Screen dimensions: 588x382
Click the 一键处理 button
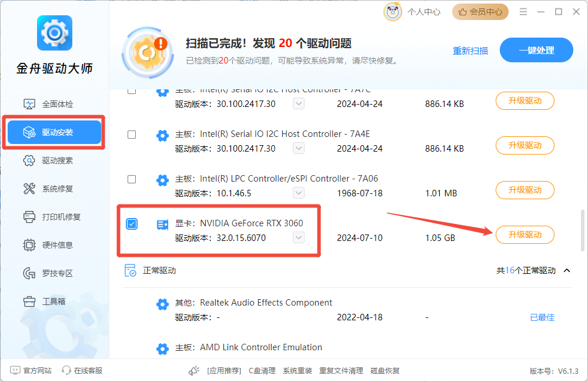click(536, 51)
